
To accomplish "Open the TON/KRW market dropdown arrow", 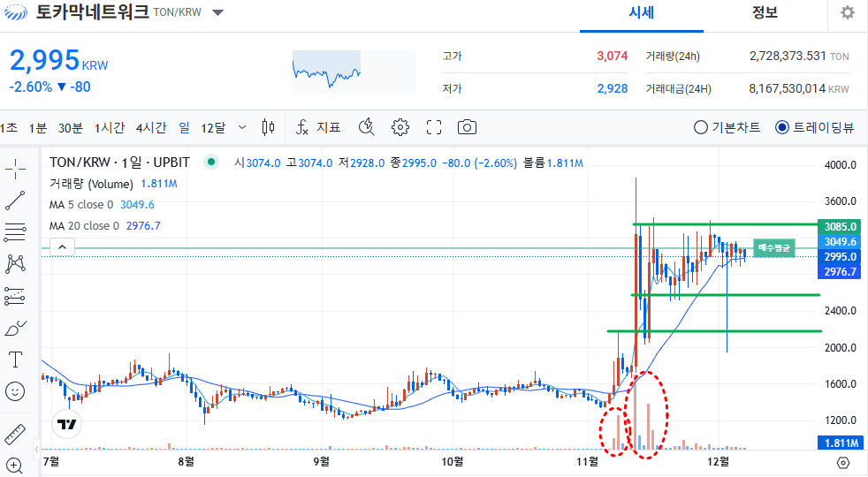I will (218, 12).
